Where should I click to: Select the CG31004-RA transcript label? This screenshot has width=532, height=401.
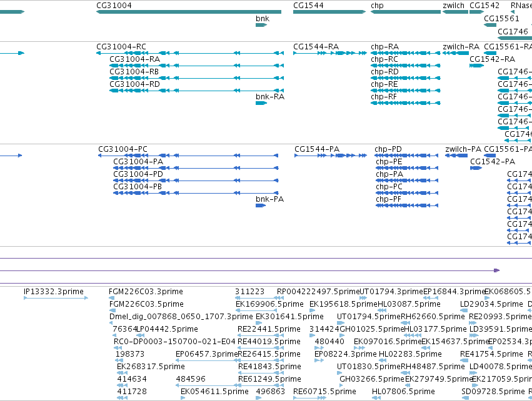pyautogui.click(x=134, y=59)
